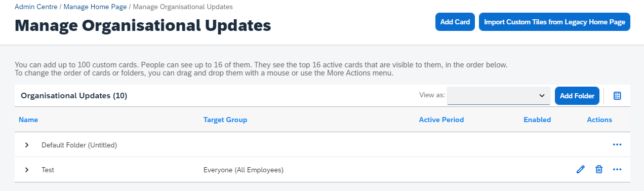Select the Active Period column header

[441, 120]
